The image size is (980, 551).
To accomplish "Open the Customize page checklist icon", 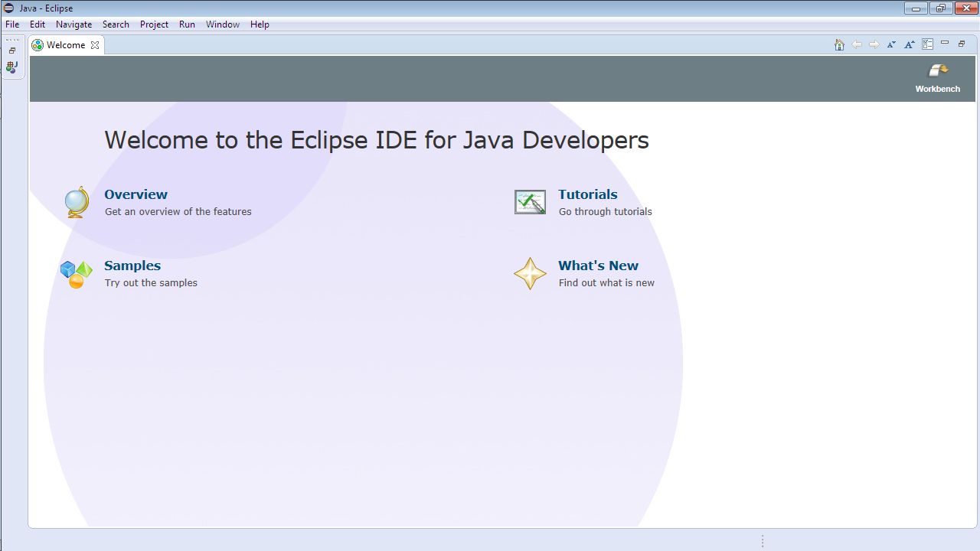I will pos(927,44).
